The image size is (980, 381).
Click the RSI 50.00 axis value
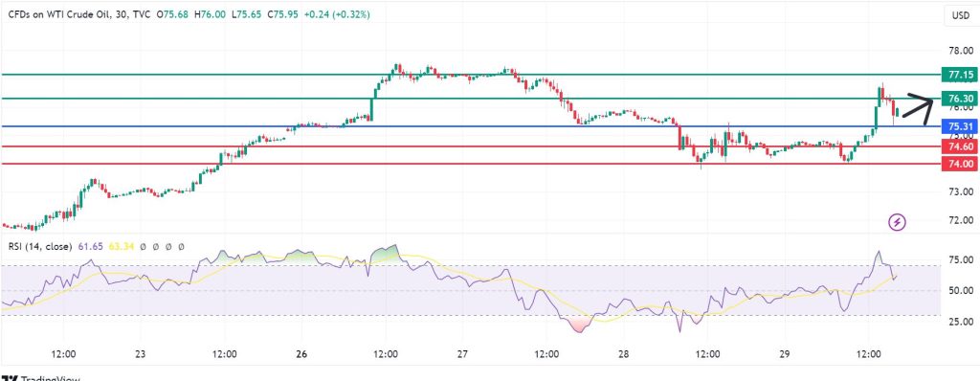961,290
